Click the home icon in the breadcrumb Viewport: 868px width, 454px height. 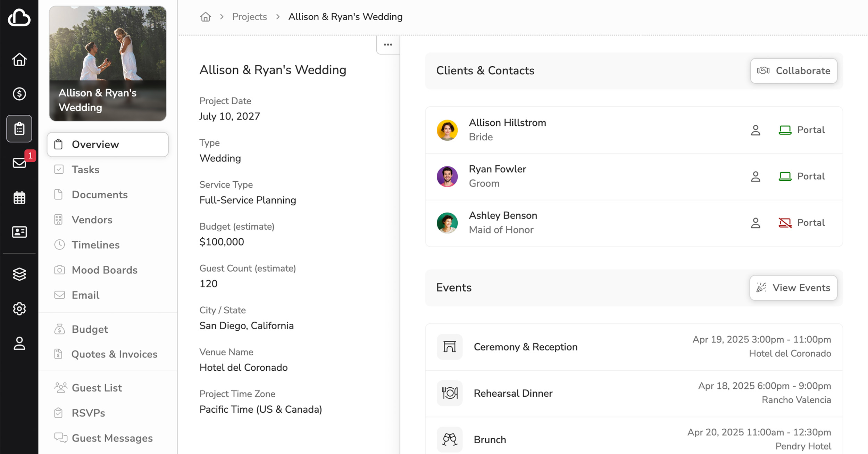206,17
